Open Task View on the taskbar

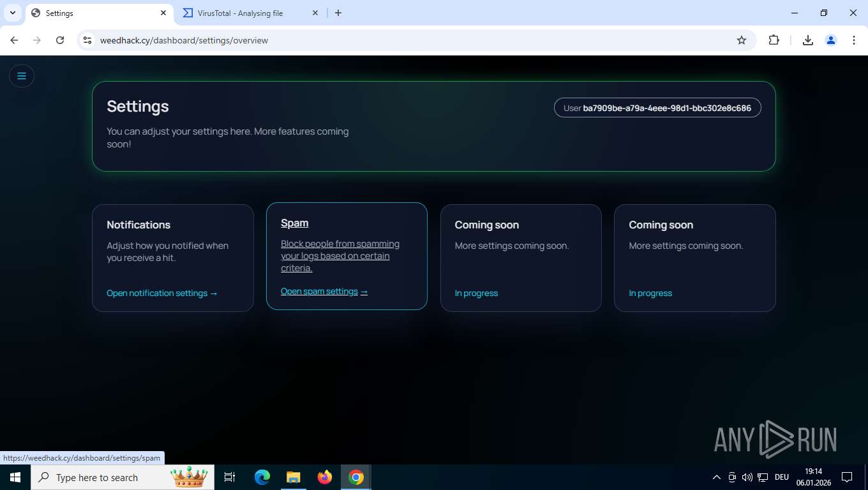pyautogui.click(x=230, y=477)
